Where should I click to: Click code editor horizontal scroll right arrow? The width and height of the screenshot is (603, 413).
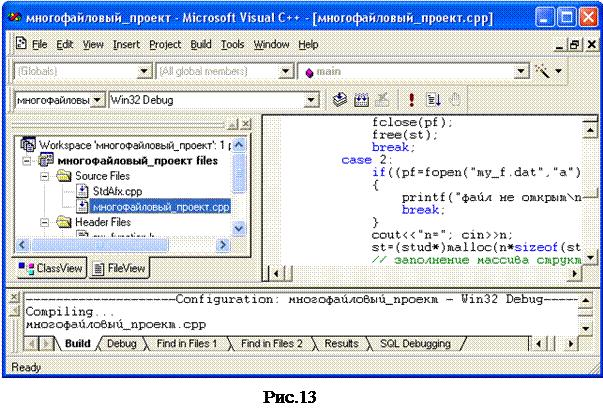coord(575,273)
